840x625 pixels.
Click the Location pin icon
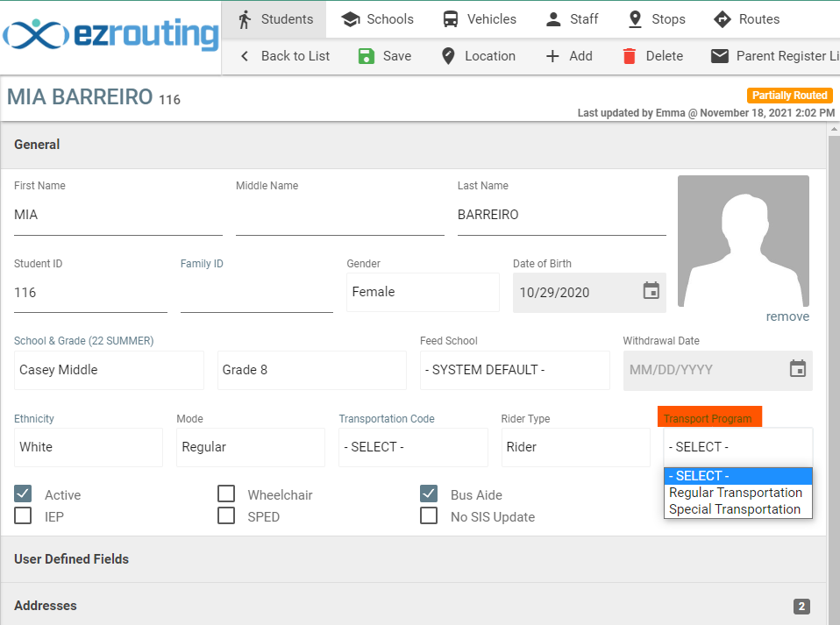click(x=448, y=56)
